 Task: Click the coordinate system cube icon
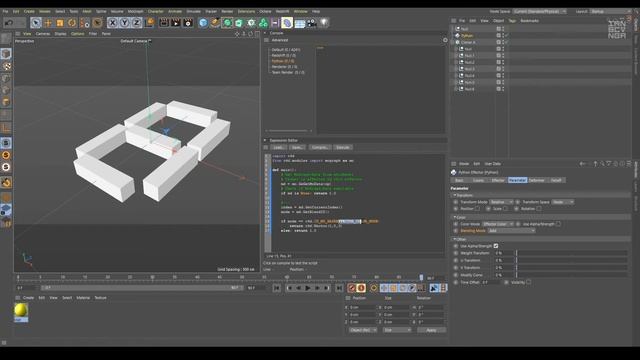(x=149, y=23)
